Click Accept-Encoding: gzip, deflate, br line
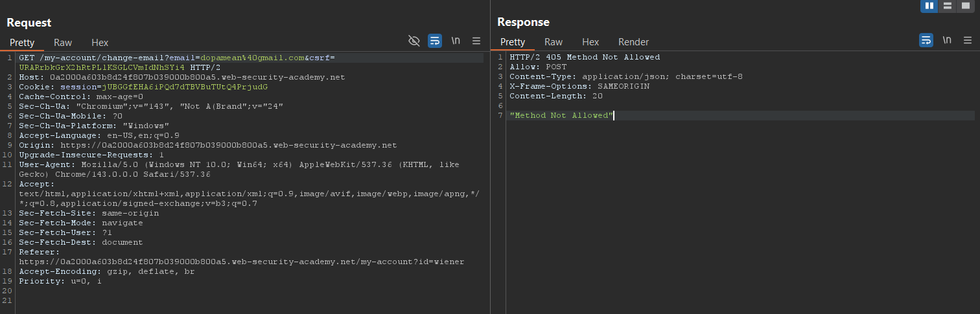This screenshot has height=314, width=980. coord(107,271)
